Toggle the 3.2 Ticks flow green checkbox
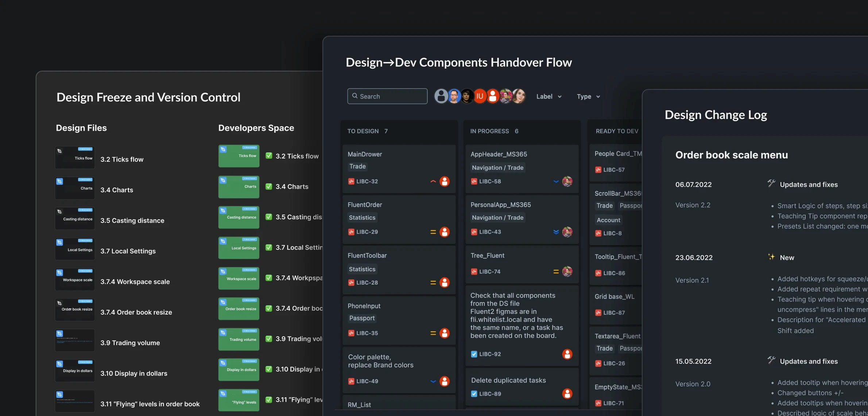Image resolution: width=868 pixels, height=416 pixels. (x=269, y=156)
